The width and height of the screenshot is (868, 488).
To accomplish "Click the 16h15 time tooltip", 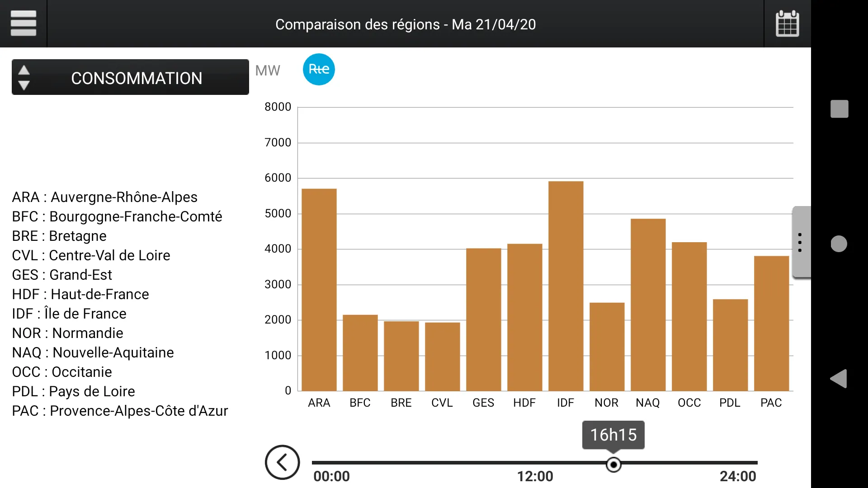I will coord(613,435).
